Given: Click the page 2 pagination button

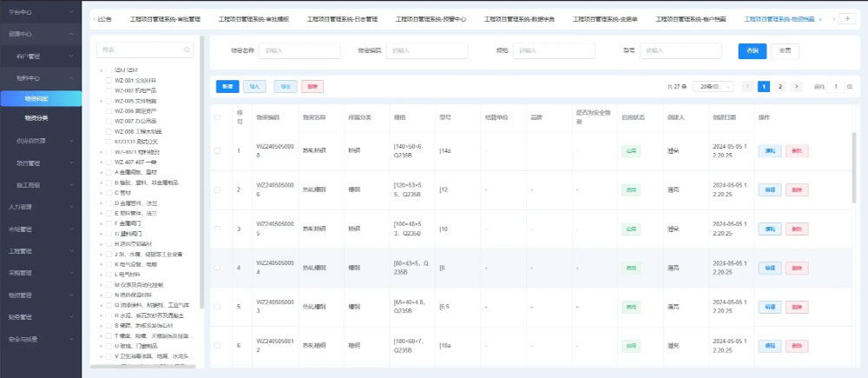Looking at the screenshot, I should click(779, 87).
